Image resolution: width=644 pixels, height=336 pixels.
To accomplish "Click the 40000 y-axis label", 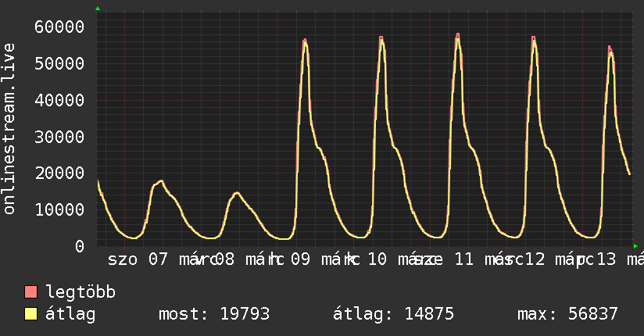I will [59, 100].
